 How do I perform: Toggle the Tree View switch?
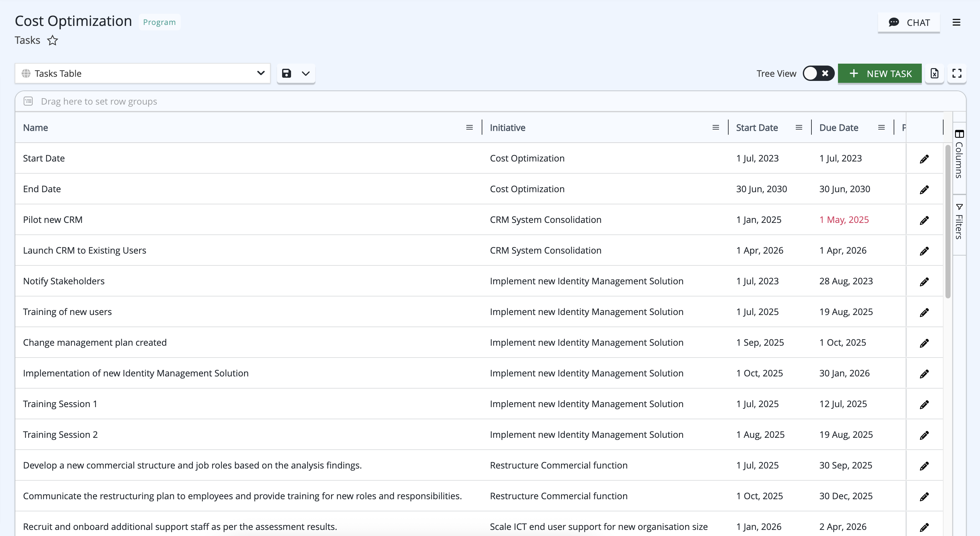(x=818, y=74)
